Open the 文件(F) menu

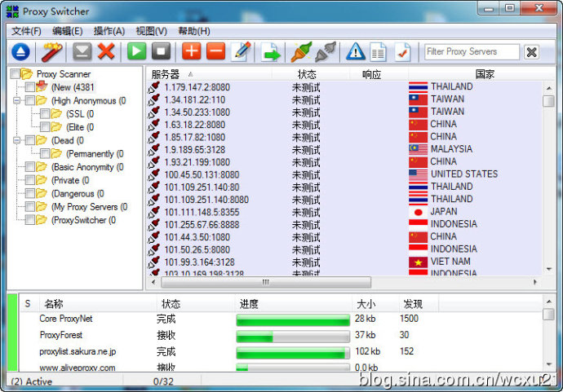point(26,31)
